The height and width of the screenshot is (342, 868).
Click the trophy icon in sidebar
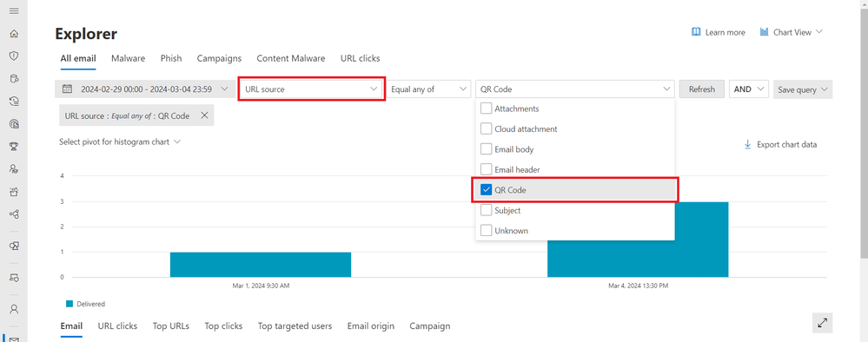click(15, 147)
